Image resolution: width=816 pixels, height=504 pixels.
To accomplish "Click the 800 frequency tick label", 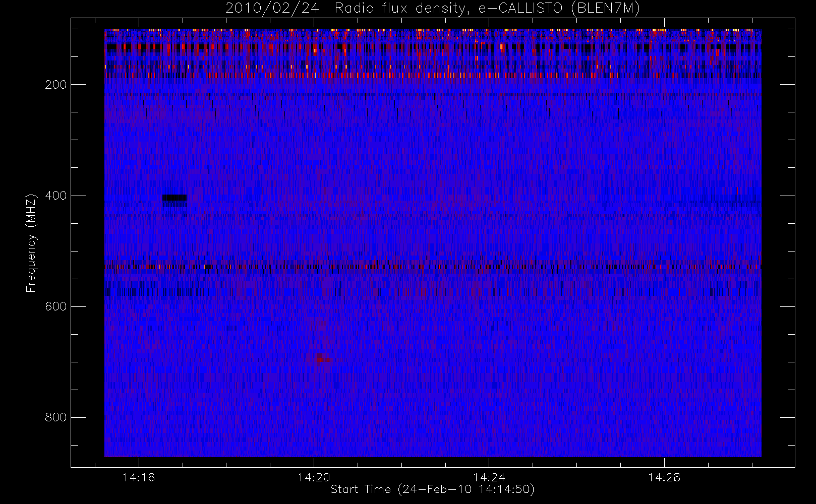I will click(56, 417).
